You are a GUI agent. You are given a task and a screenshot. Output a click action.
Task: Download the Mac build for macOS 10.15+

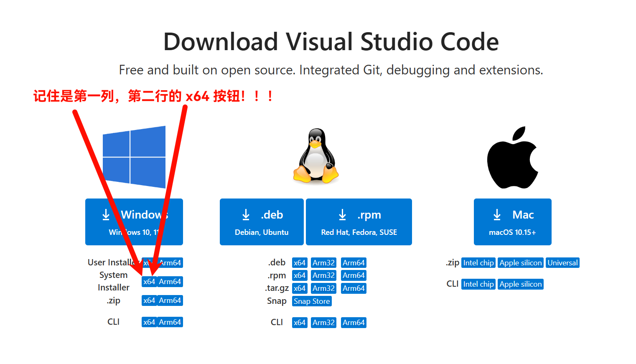(513, 222)
